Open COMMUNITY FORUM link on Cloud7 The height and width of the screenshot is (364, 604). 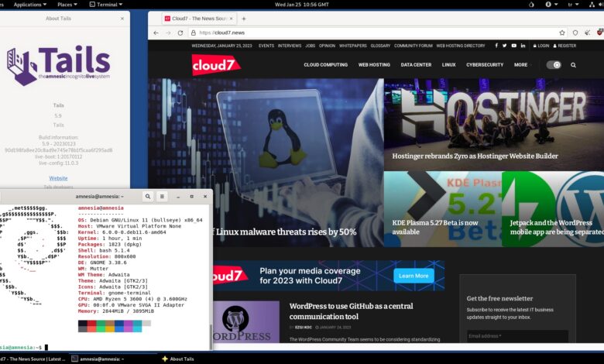click(414, 46)
